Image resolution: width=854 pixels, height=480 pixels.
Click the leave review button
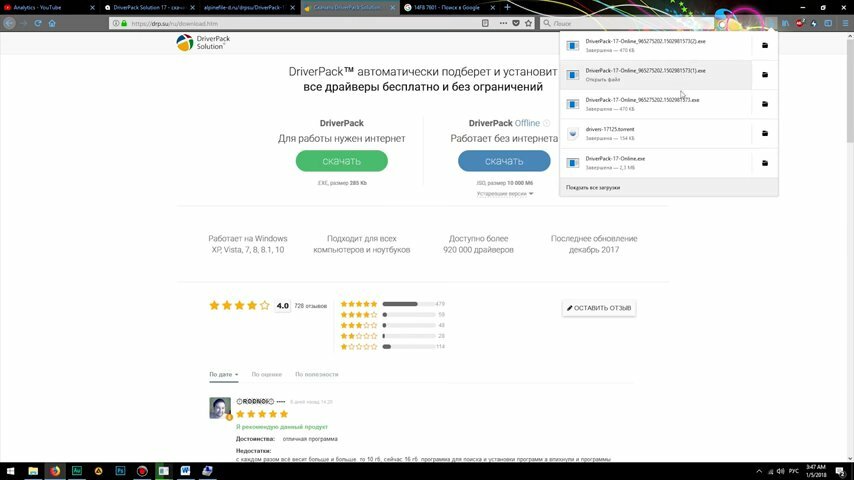tap(599, 308)
